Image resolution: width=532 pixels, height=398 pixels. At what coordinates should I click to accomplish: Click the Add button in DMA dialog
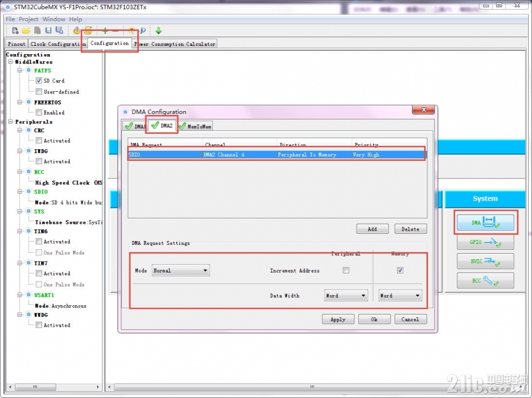(372, 229)
